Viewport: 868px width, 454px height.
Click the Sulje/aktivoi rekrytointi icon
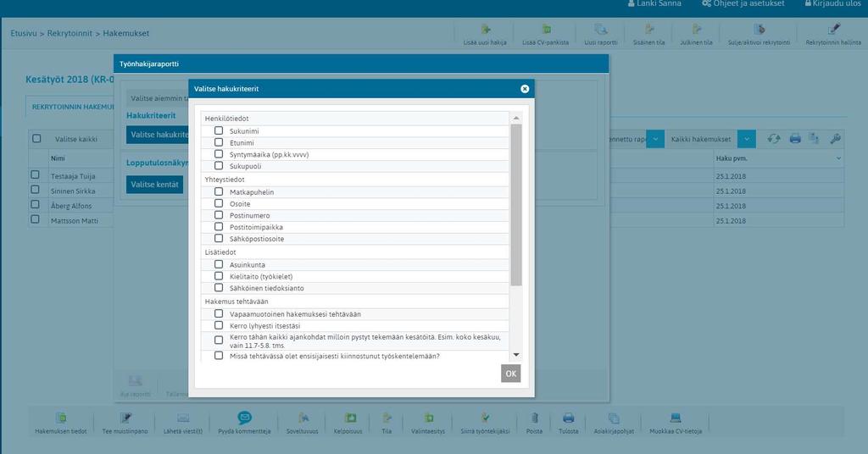759,30
